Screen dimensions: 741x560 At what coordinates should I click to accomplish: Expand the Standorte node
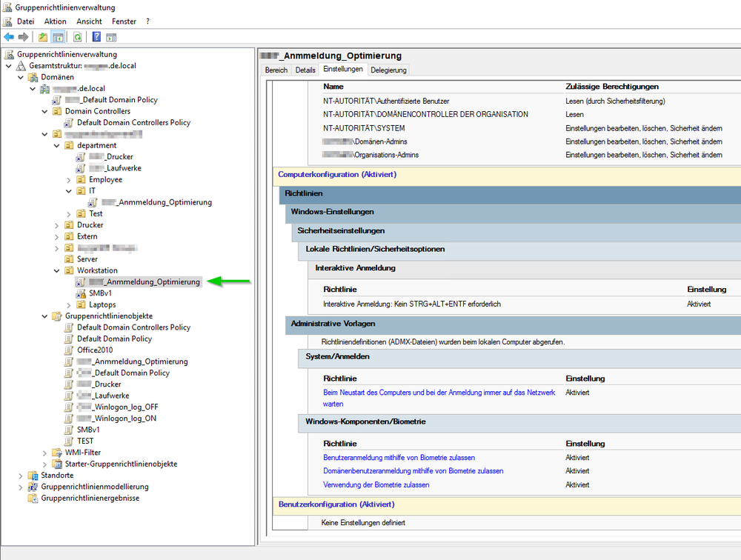coord(21,476)
